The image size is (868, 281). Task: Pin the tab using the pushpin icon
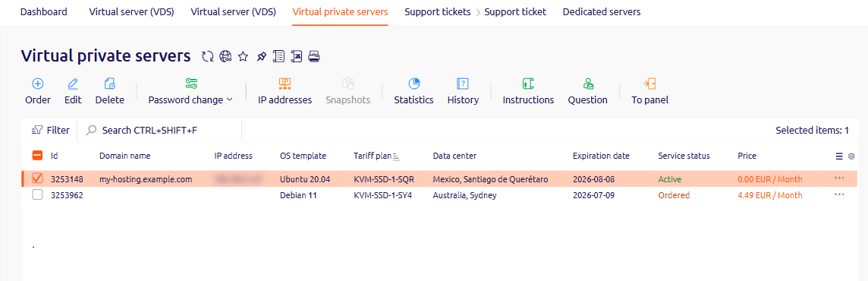coord(261,56)
